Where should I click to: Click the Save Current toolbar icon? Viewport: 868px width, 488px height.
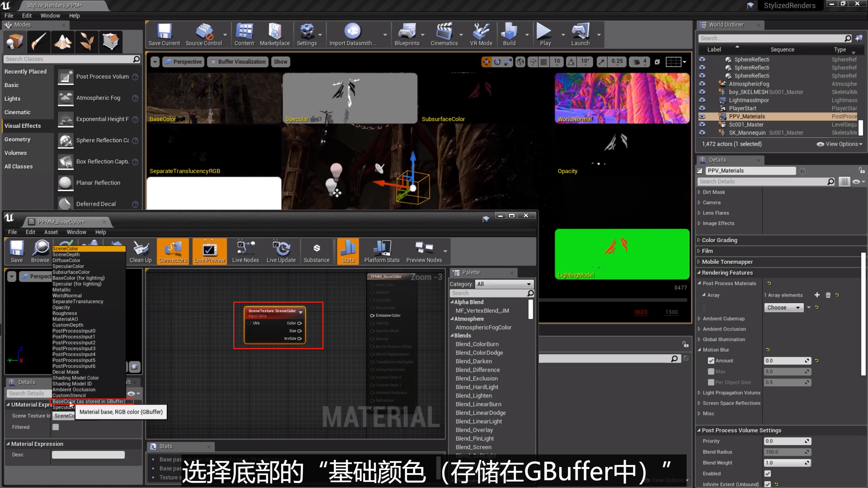click(164, 34)
